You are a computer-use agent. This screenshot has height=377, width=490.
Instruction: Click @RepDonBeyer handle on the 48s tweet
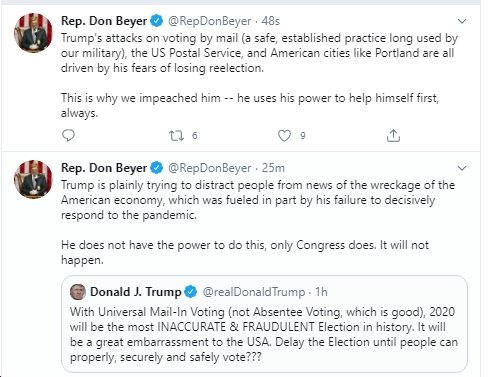(x=209, y=21)
